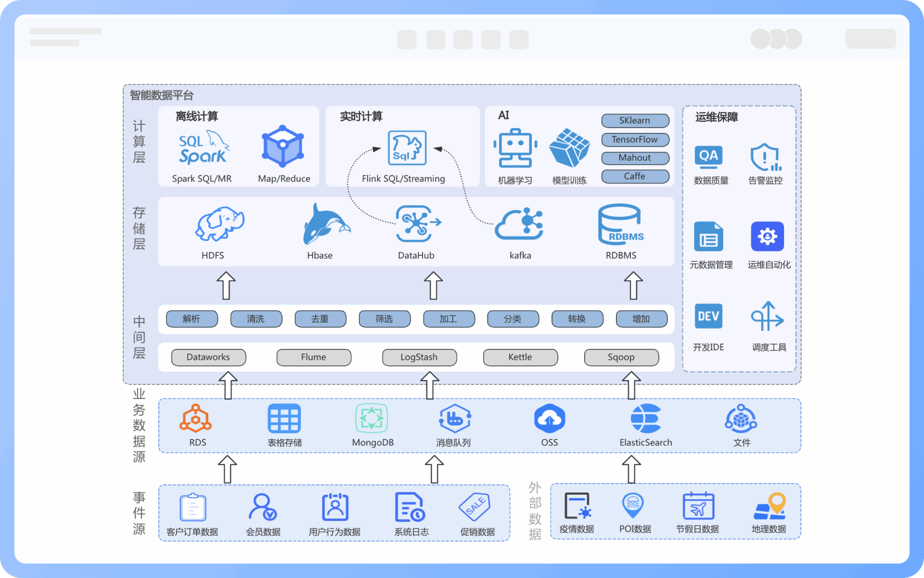Select the ElasticSearch globe icon
This screenshot has width=924, height=578.
click(645, 419)
